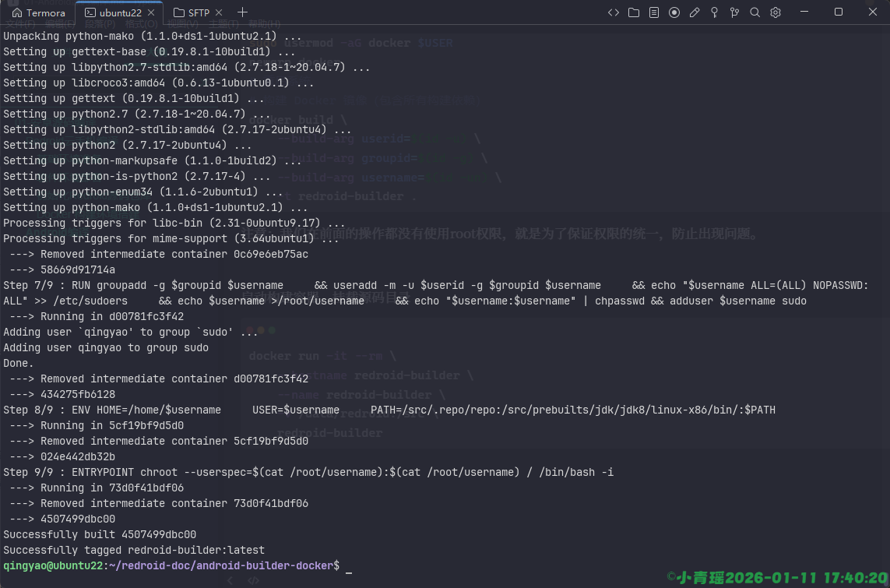Image resolution: width=890 pixels, height=588 pixels.
Task: Open the folder browser icon in toolbar
Action: point(633,12)
